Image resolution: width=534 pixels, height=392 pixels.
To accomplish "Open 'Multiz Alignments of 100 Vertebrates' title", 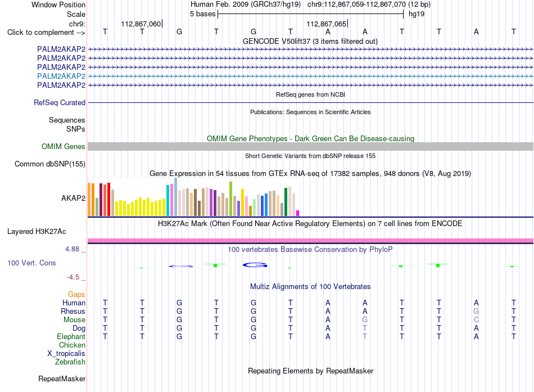I will click(x=310, y=287).
